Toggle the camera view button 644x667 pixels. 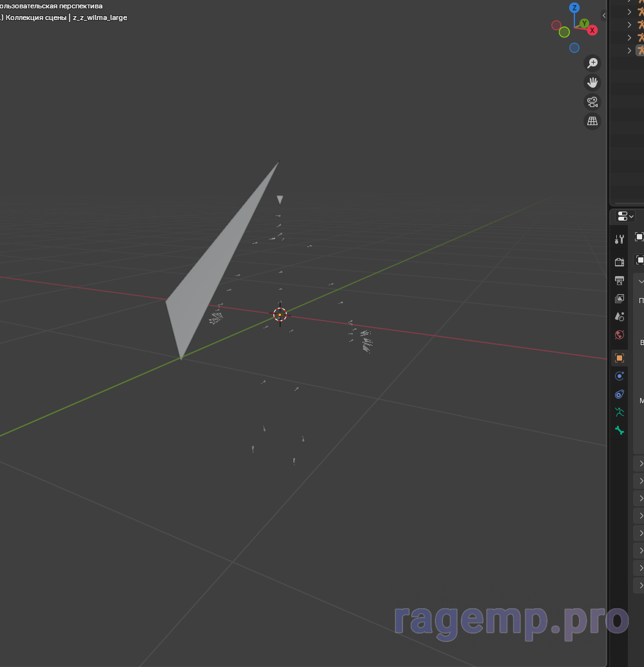coord(592,102)
